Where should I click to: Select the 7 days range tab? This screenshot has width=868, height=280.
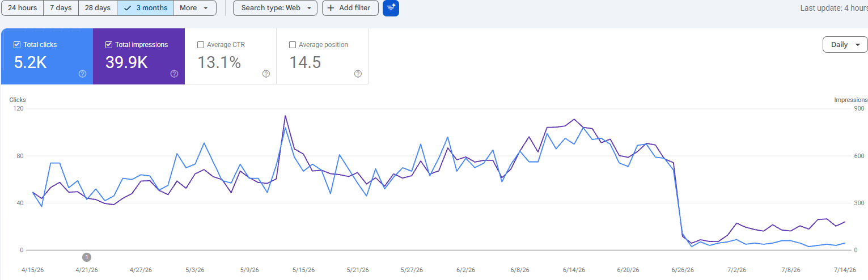[x=61, y=8]
